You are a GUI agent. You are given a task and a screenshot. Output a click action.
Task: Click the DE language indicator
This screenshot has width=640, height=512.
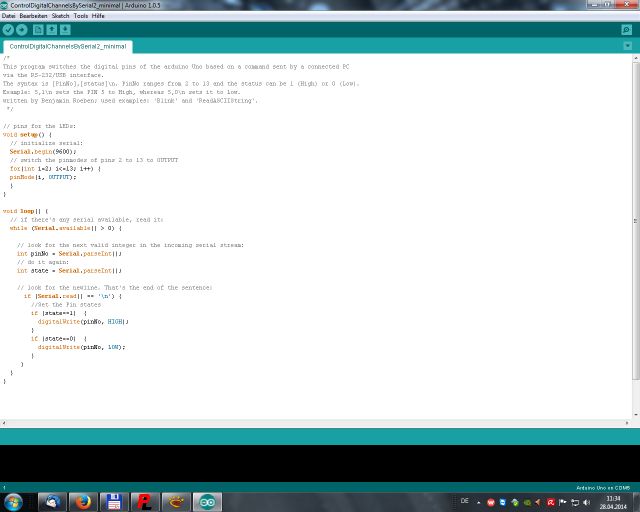coord(464,501)
